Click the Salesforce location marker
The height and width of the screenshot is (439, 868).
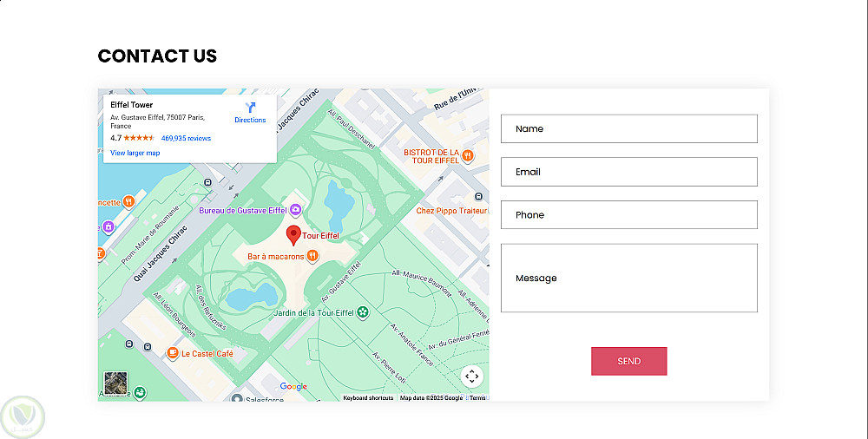(238, 398)
